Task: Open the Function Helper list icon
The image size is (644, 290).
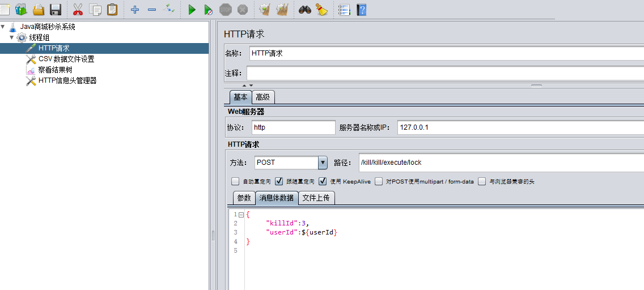Action: pos(344,10)
